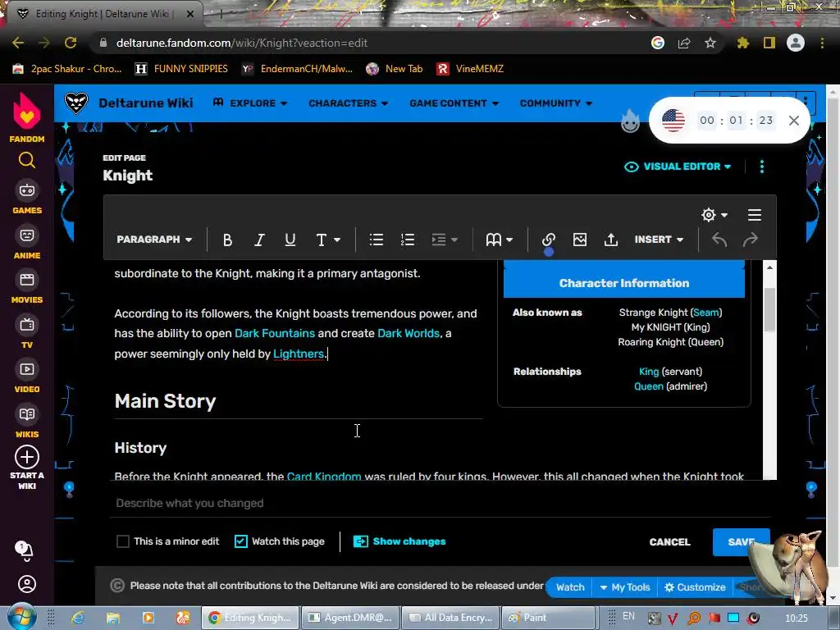
Task: Click START A WIKI plus icon
Action: 27,458
